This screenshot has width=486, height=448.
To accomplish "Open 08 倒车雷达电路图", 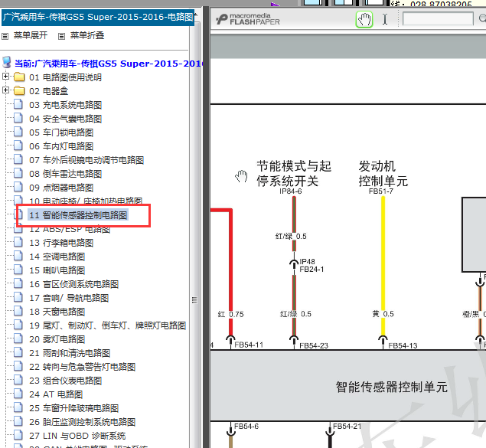I will [65, 174].
